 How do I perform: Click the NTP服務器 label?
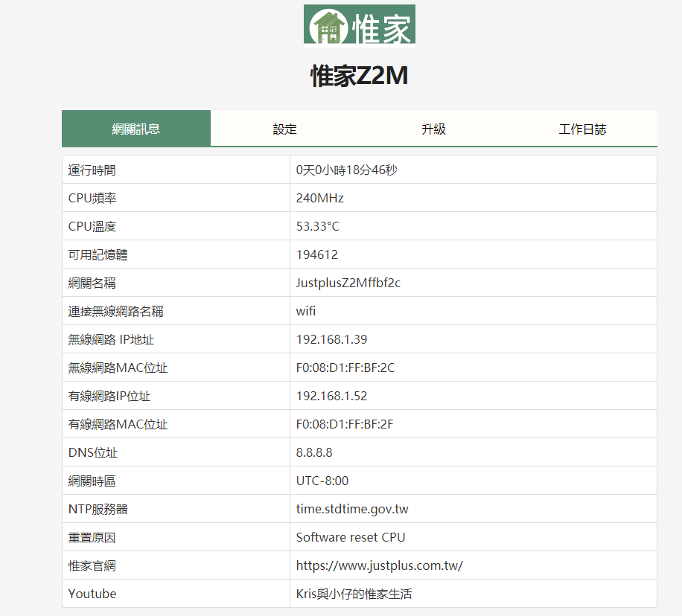point(98,509)
